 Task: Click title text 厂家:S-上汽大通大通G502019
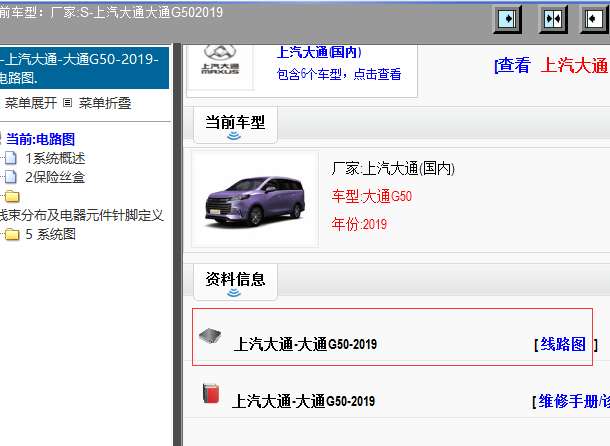click(136, 12)
